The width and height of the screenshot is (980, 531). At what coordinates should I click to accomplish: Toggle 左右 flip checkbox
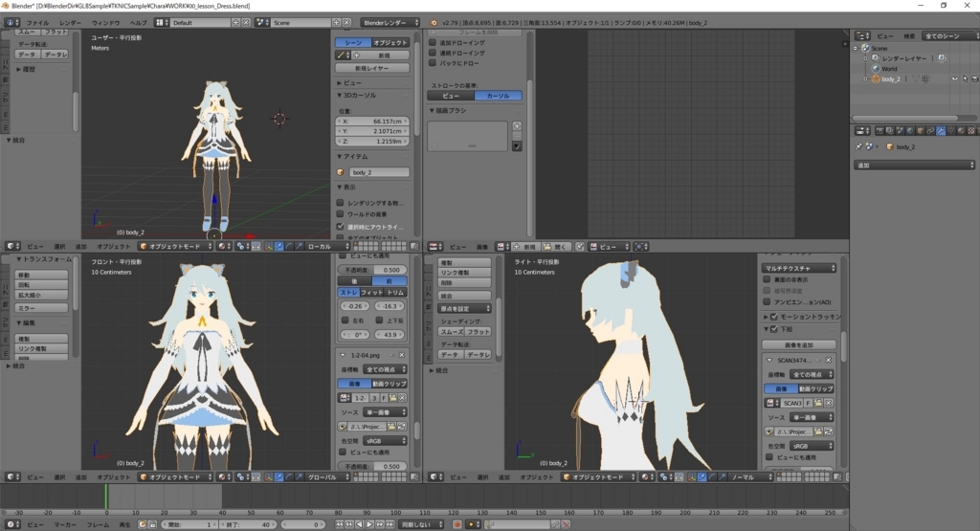[345, 321]
